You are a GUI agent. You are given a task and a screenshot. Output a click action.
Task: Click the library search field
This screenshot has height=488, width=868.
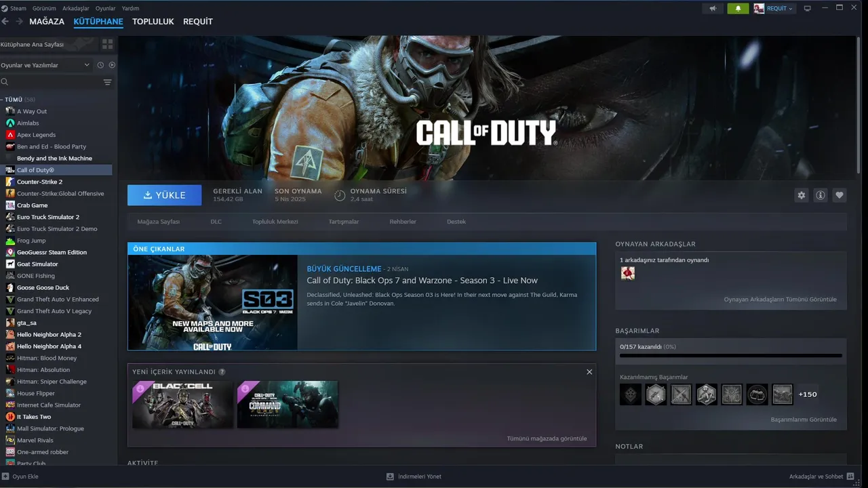pos(51,82)
